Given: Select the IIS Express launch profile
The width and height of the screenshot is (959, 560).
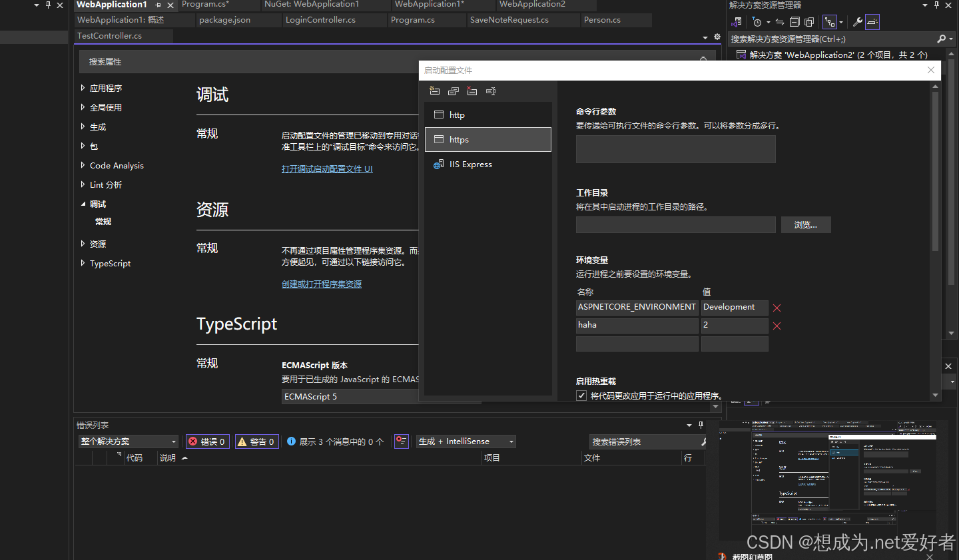Looking at the screenshot, I should click(470, 164).
